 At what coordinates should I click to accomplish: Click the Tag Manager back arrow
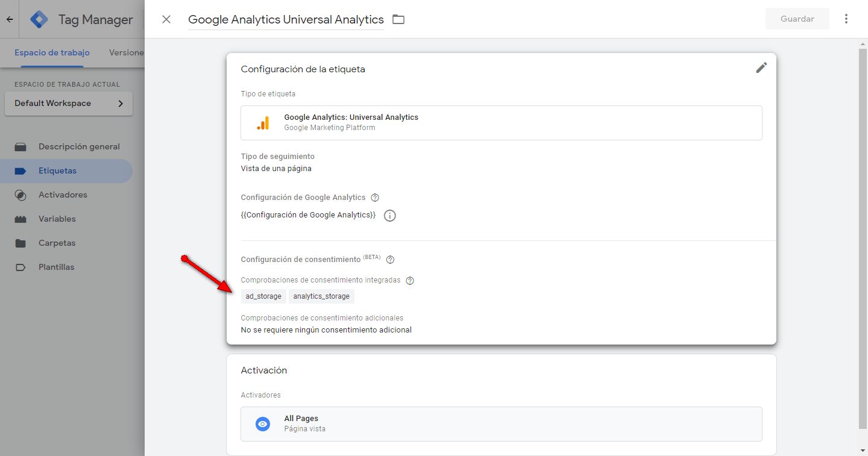[10, 19]
